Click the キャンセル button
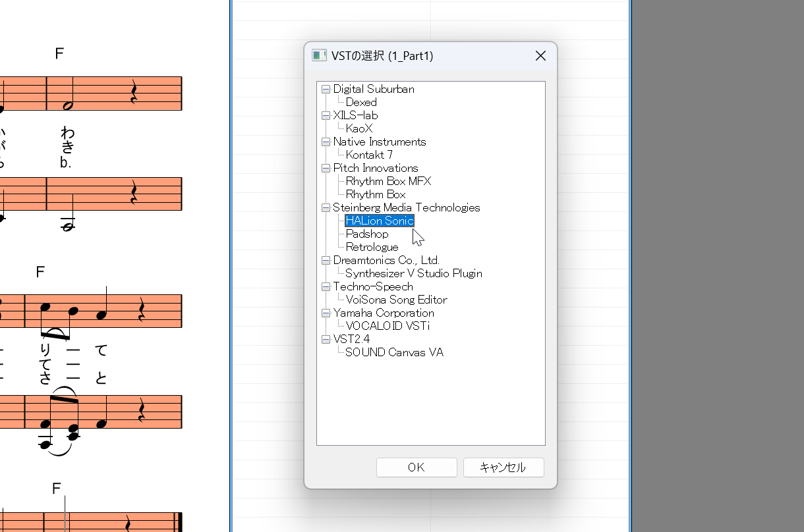Viewport: 804px width, 532px height. pos(503,467)
